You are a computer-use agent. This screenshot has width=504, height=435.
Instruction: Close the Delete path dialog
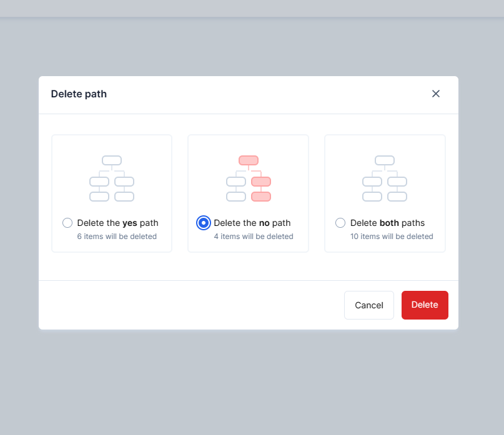click(x=436, y=94)
